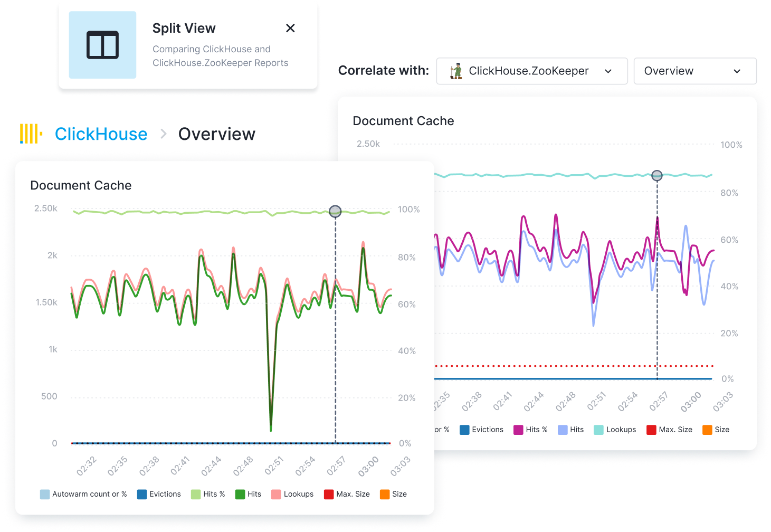The width and height of the screenshot is (771, 532).
Task: Click the left chart Document Cache title
Action: (81, 185)
